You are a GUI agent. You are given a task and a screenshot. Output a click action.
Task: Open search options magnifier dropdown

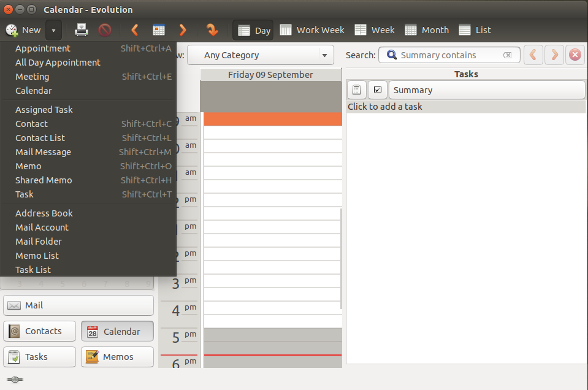pos(391,55)
